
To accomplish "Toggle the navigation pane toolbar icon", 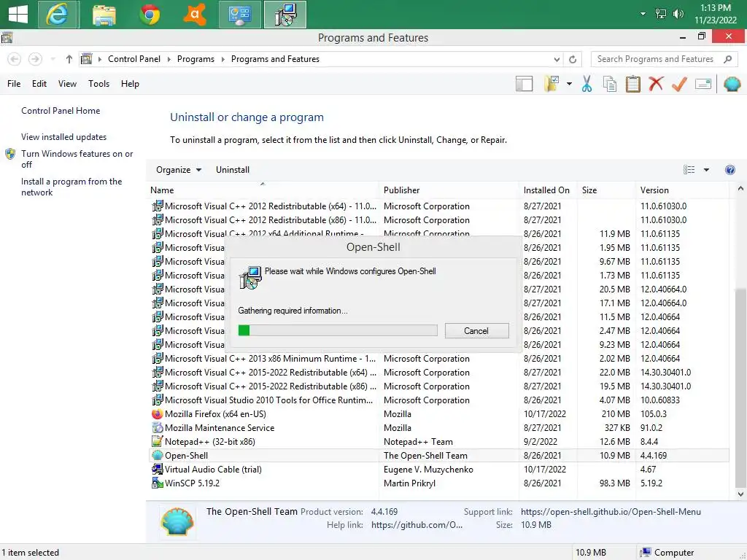I will (524, 84).
